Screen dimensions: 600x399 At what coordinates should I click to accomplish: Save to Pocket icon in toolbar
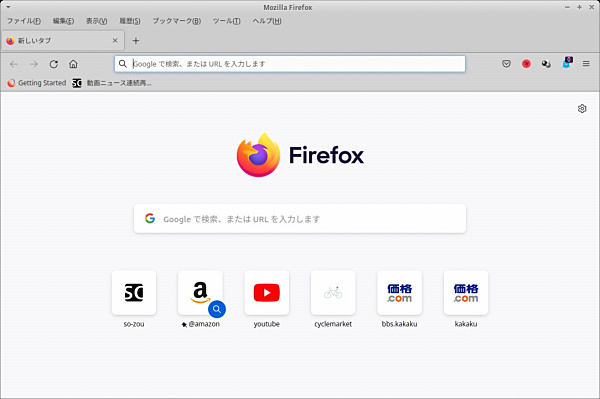coord(506,64)
